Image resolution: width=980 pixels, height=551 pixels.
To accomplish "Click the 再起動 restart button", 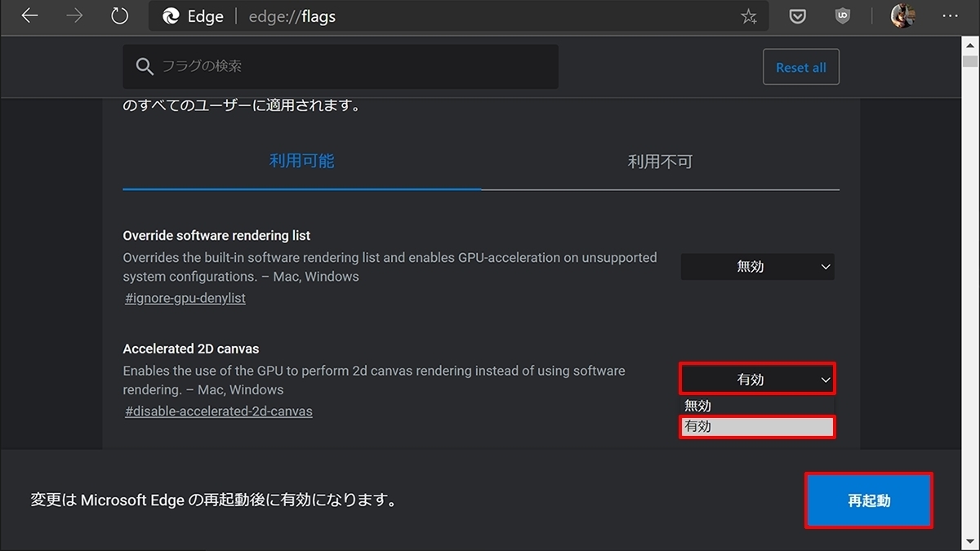I will pyautogui.click(x=869, y=500).
